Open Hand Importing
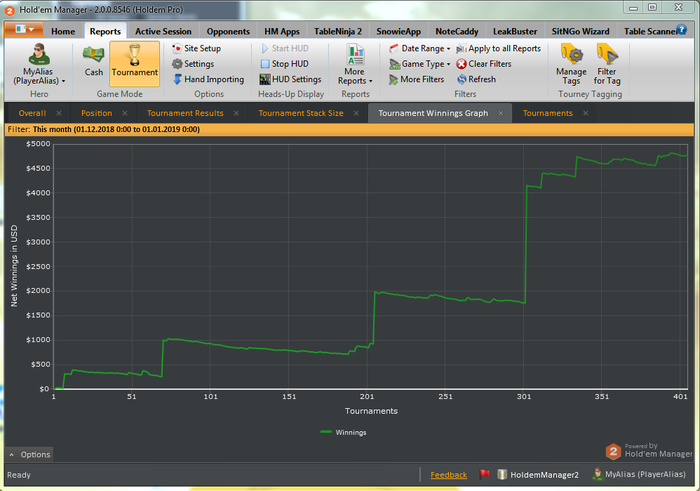 coord(208,79)
